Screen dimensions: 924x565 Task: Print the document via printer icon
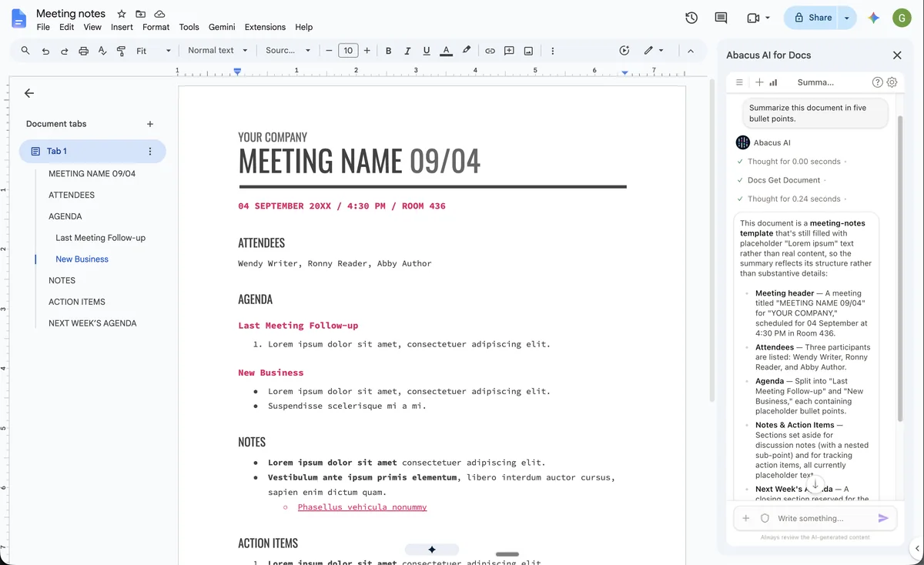tap(83, 51)
